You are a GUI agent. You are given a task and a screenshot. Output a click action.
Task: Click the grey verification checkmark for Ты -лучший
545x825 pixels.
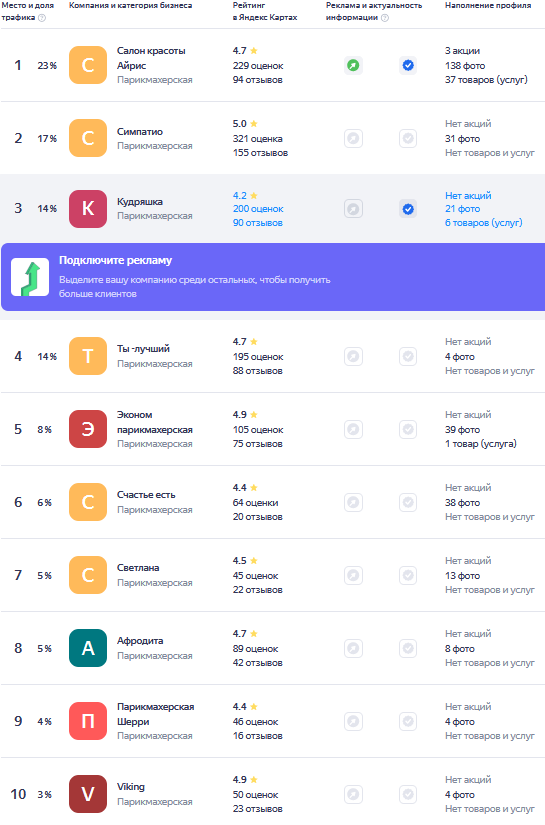coord(408,357)
